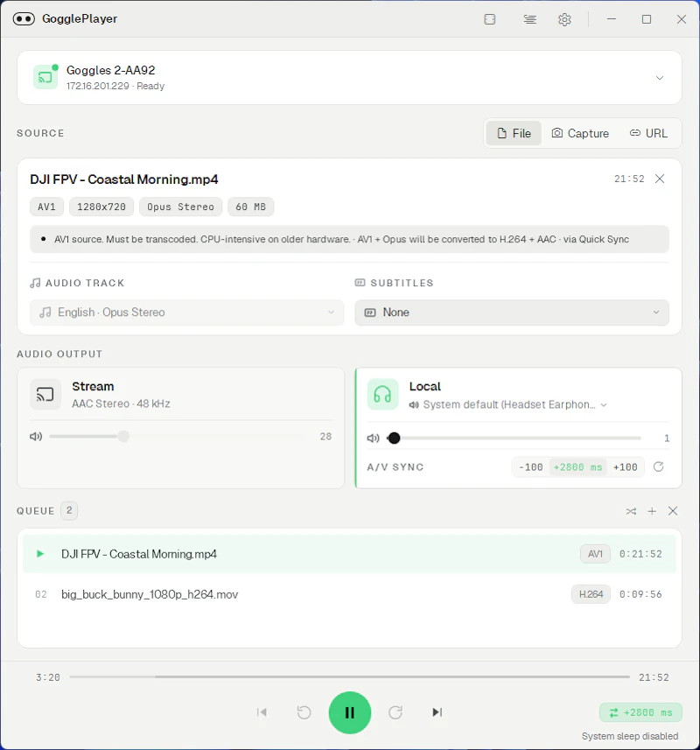
Task: Open the Subtitles None dropdown
Action: click(x=512, y=312)
